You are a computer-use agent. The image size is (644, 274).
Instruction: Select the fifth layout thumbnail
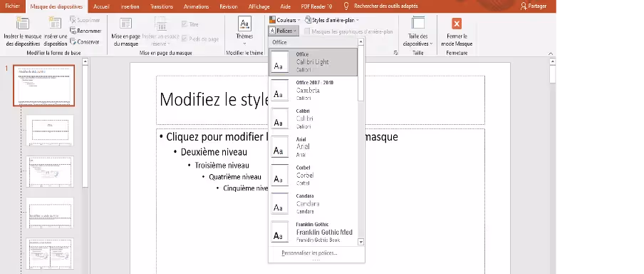50,254
